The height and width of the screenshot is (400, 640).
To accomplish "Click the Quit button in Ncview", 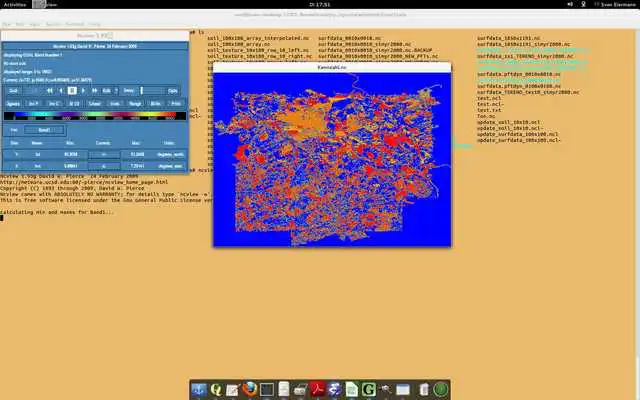I will 13,91.
